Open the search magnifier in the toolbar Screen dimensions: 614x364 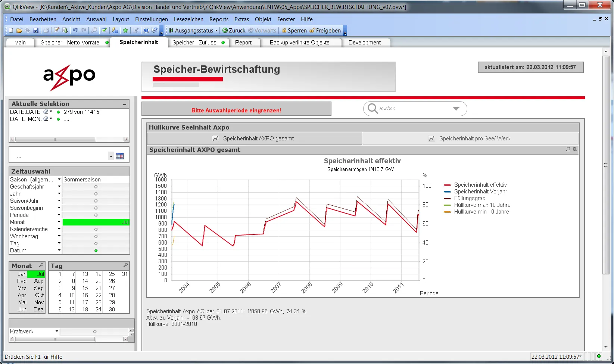click(94, 30)
